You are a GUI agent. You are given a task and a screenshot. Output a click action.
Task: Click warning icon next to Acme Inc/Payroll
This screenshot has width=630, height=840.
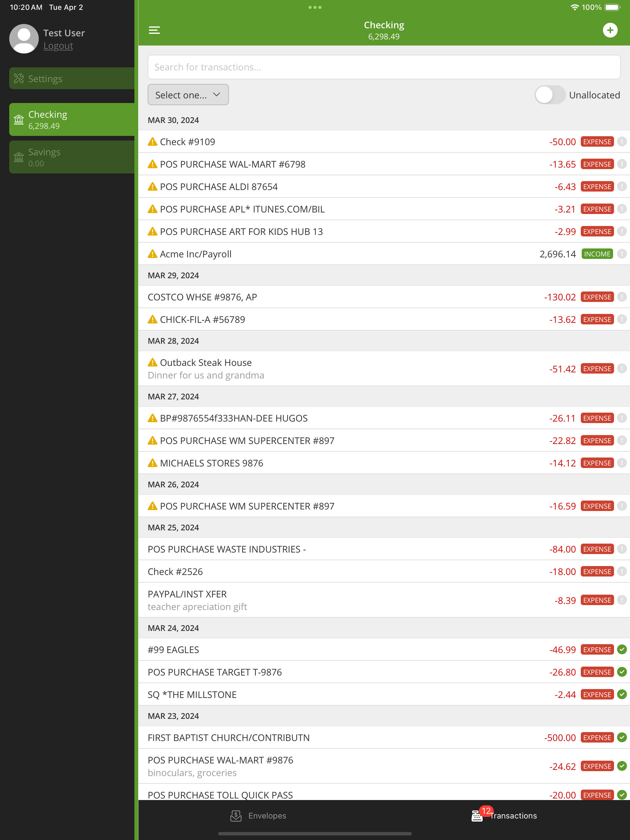(152, 254)
